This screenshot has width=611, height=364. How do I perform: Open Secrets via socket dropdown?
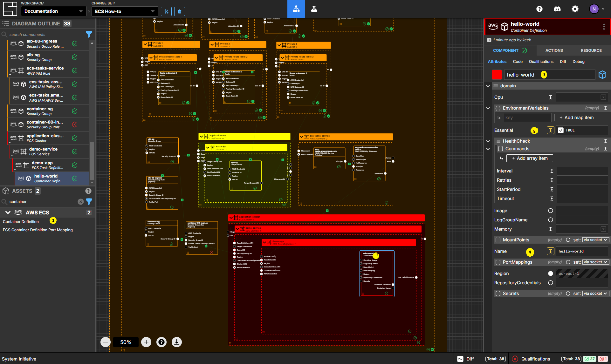[x=595, y=293]
